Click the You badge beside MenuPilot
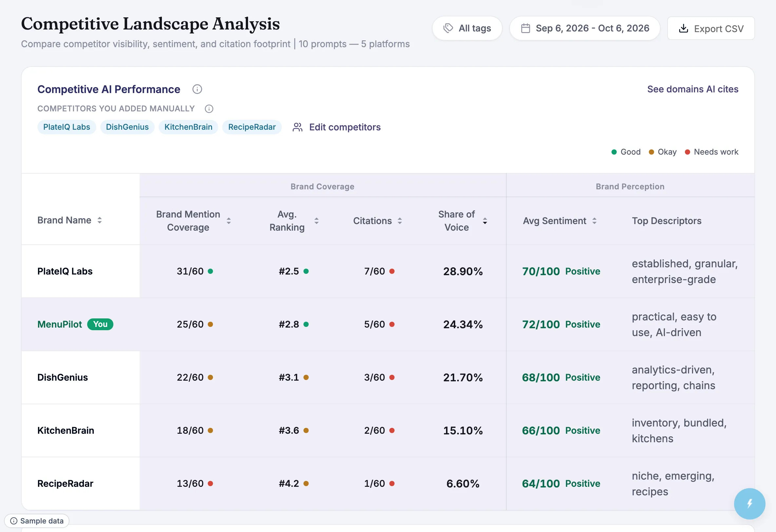776x532 pixels. click(x=100, y=324)
